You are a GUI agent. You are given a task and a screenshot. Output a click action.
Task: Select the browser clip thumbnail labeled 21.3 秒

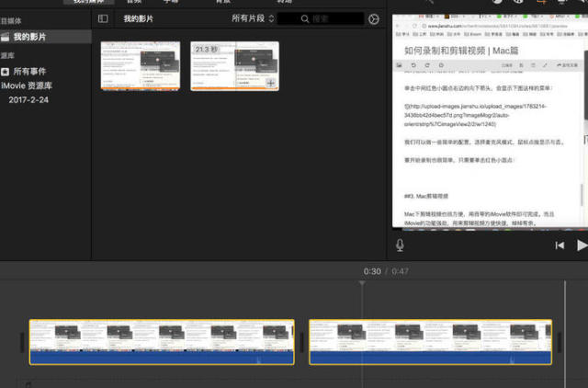click(235, 66)
